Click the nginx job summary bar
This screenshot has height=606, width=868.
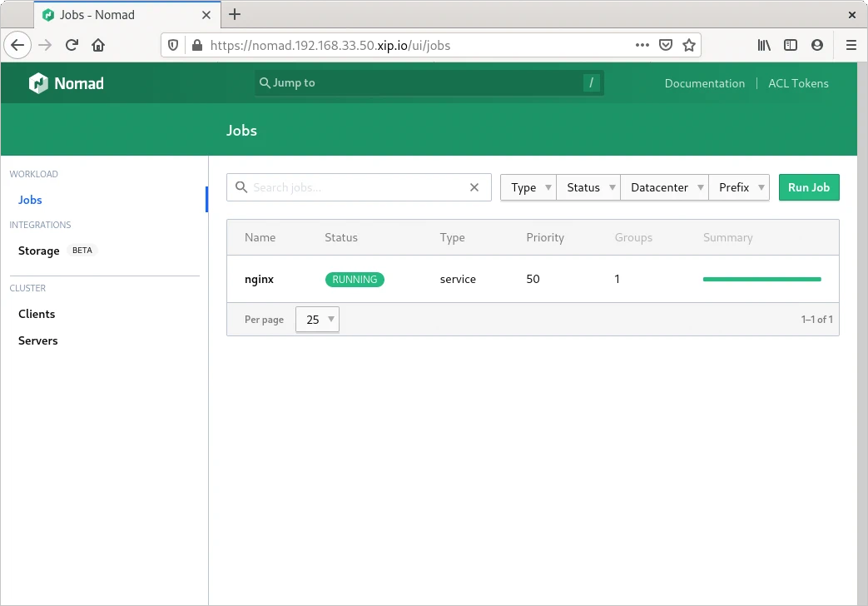761,279
